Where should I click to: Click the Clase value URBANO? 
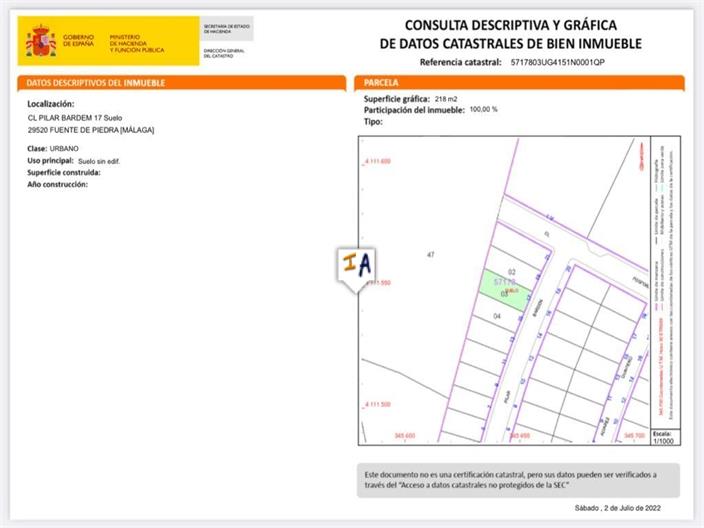pos(64,149)
